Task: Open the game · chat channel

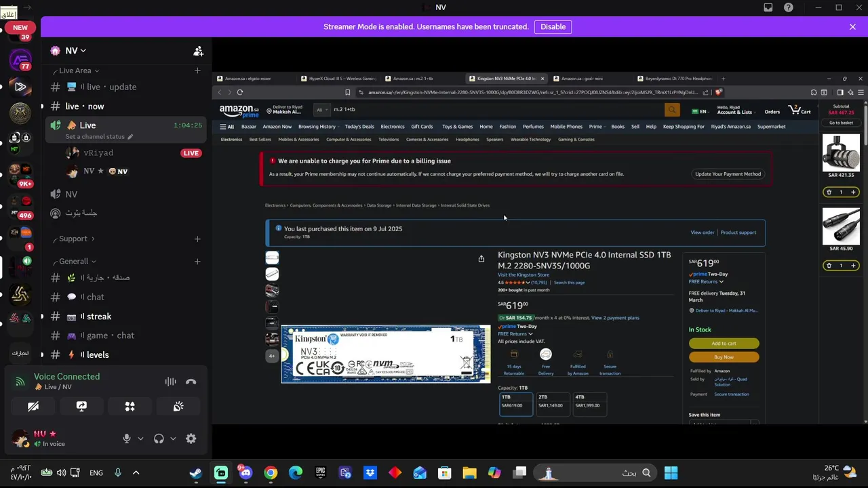Action: pyautogui.click(x=126, y=335)
